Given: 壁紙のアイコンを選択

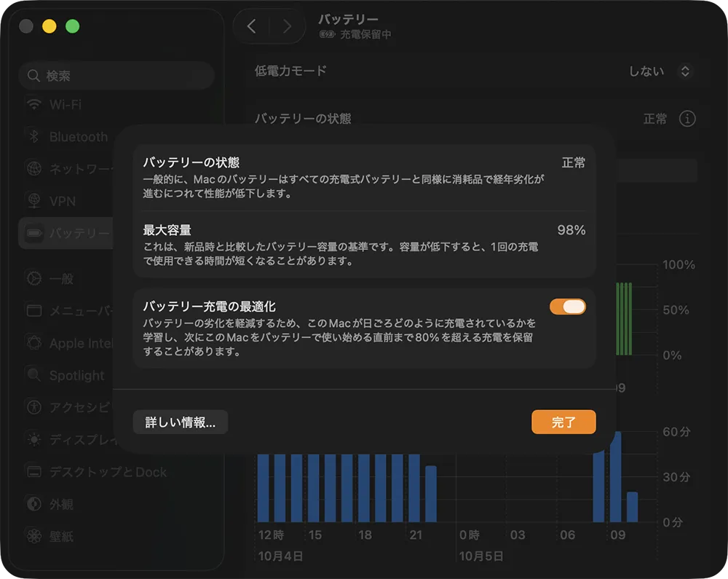Looking at the screenshot, I should (x=34, y=537).
